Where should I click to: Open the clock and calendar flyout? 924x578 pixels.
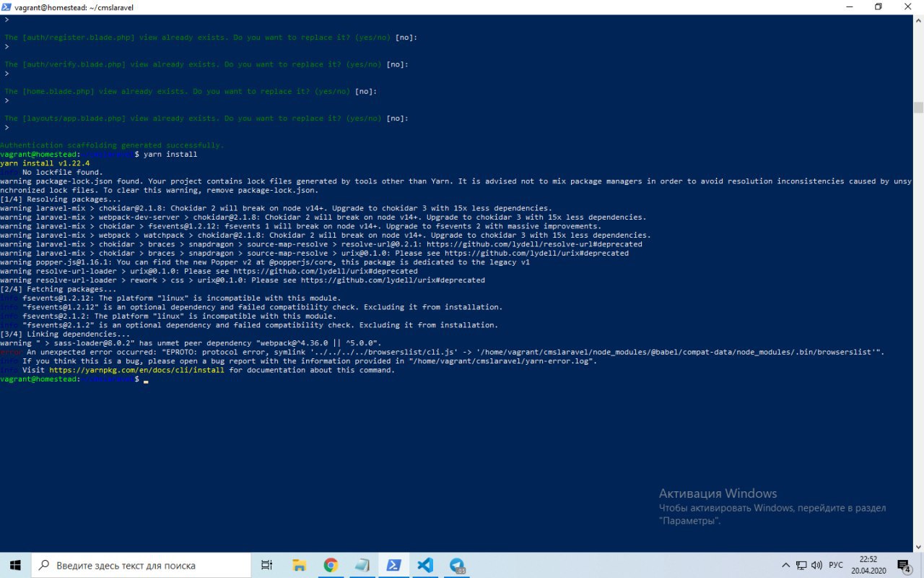tap(868, 565)
